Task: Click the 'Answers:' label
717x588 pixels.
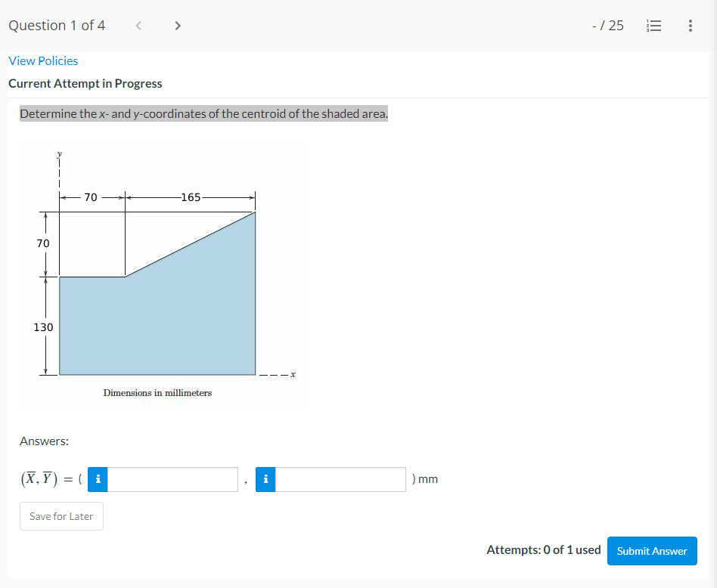Action: 44,441
